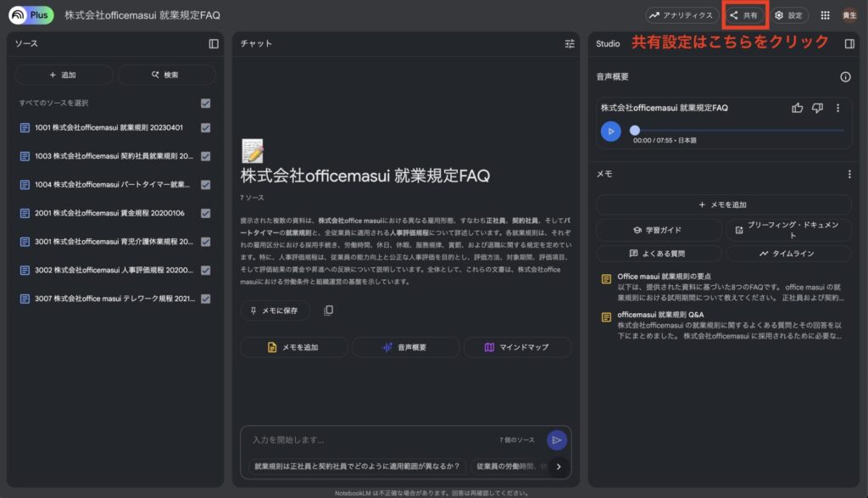Viewport: 868px width, 498px height.
Task: Open note officemasui 就業規則 Q&A
Action: [722, 325]
